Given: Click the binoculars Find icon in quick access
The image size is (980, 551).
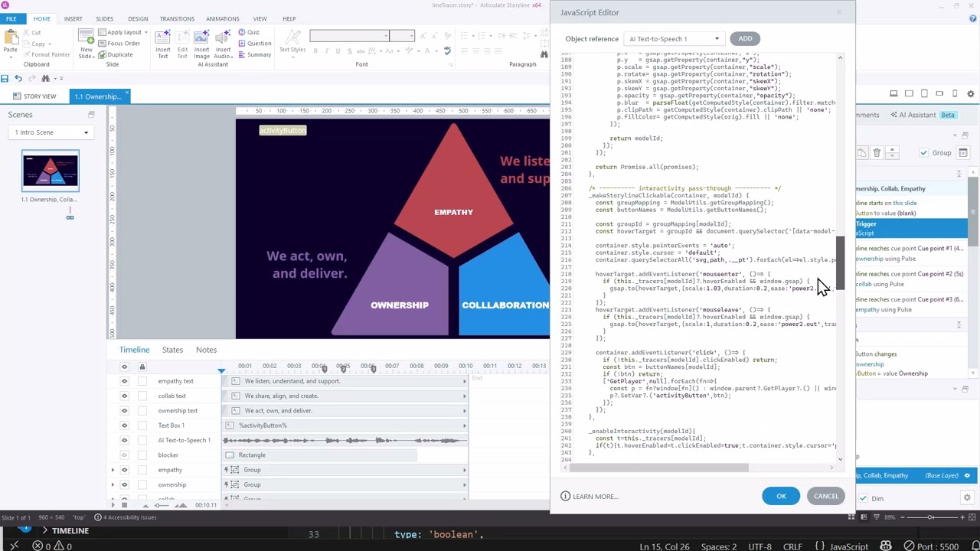Looking at the screenshot, I should (x=45, y=78).
